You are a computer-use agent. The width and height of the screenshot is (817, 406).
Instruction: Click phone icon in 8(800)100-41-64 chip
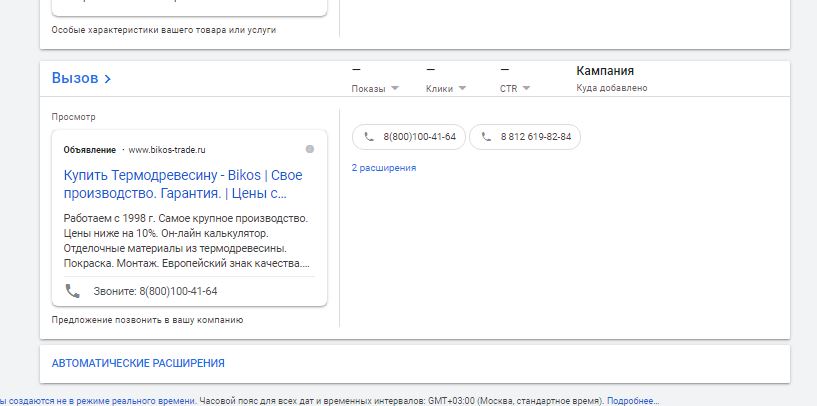coord(369,137)
